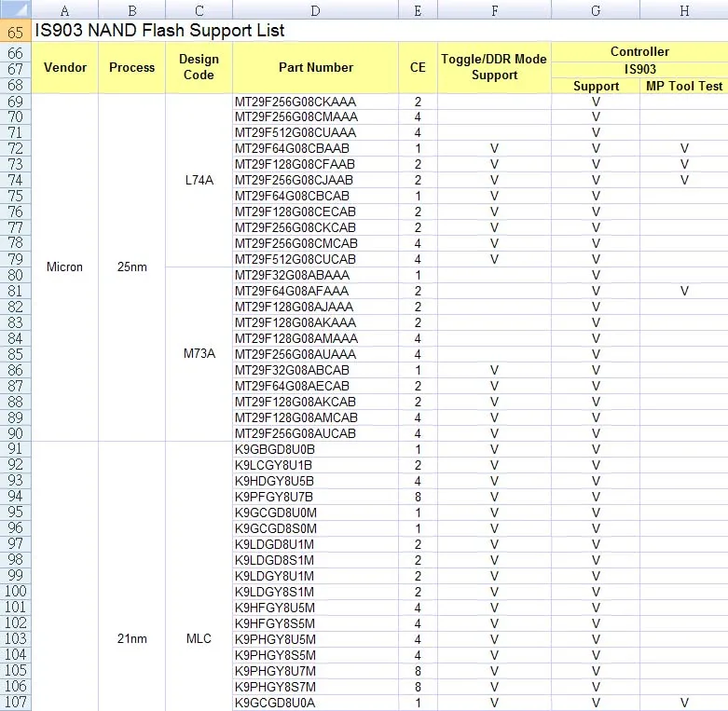Select the M73A design code cell
The height and width of the screenshot is (711, 728).
pyautogui.click(x=199, y=354)
